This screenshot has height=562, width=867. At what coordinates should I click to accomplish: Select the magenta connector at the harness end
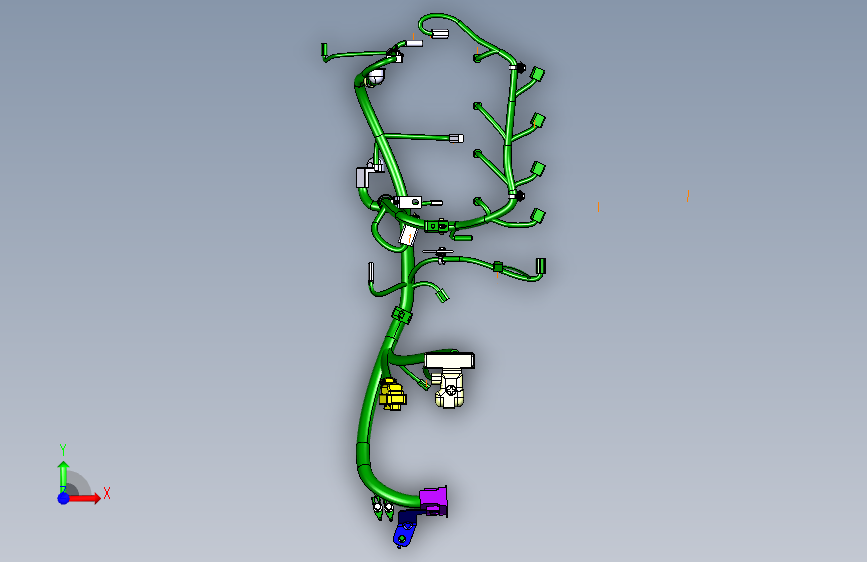pos(433,501)
